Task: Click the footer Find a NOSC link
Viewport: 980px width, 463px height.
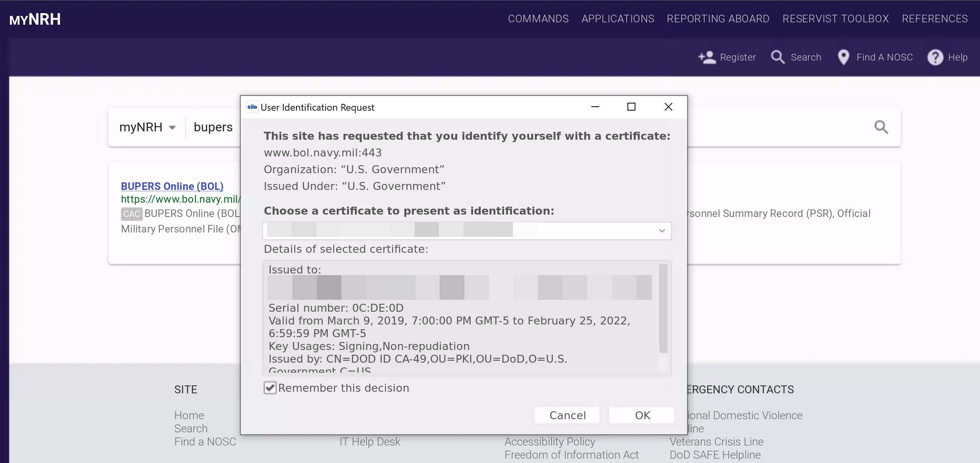Action: coord(205,442)
